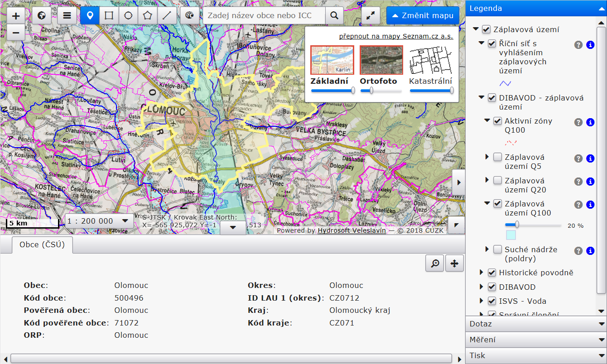Open the Dotaz panel
The height and width of the screenshot is (364, 607).
pos(536,324)
